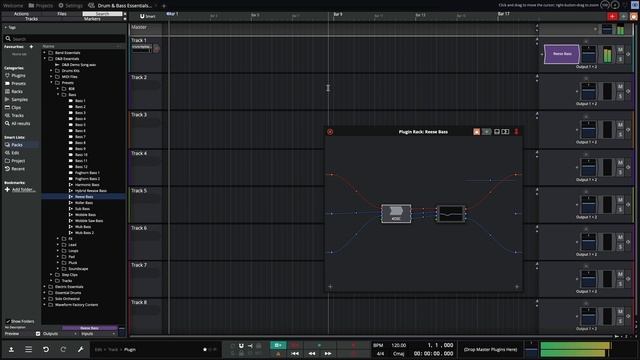Expand the Drums Kits folder
The height and width of the screenshot is (360, 640).
tap(51, 71)
